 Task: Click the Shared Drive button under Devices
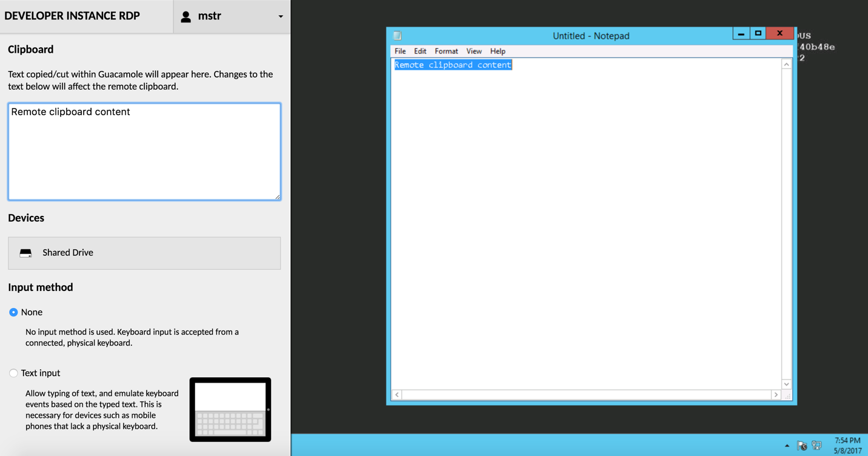pos(144,253)
